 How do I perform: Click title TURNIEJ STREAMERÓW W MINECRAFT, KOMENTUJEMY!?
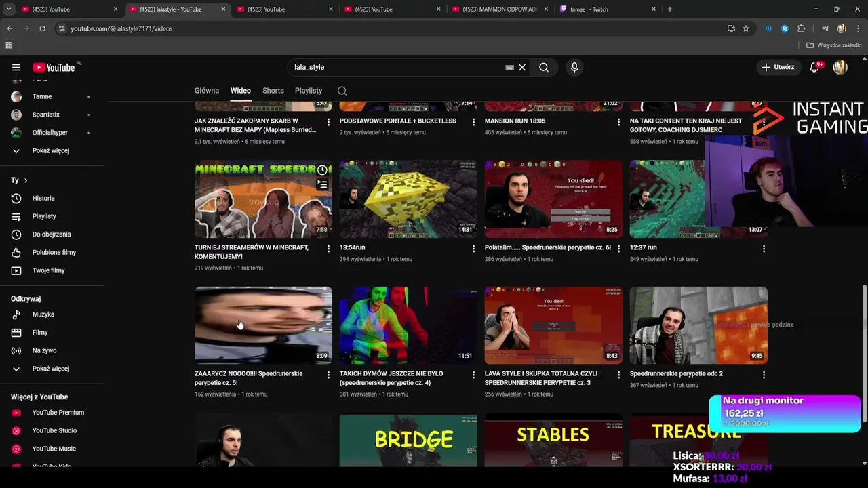click(x=252, y=252)
